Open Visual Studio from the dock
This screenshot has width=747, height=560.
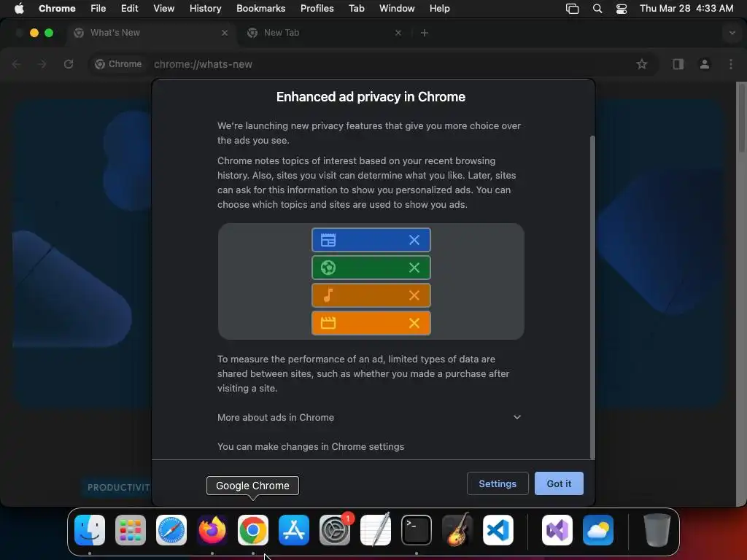557,530
